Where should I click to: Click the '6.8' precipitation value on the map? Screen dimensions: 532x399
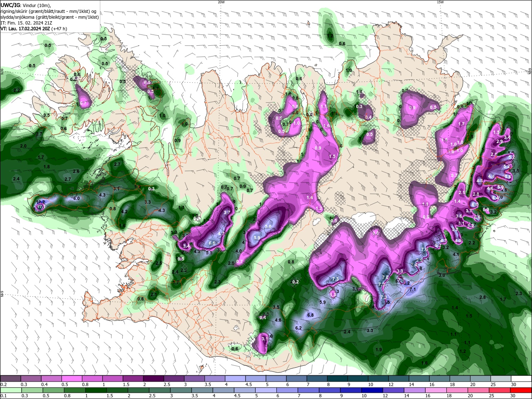click(310, 315)
